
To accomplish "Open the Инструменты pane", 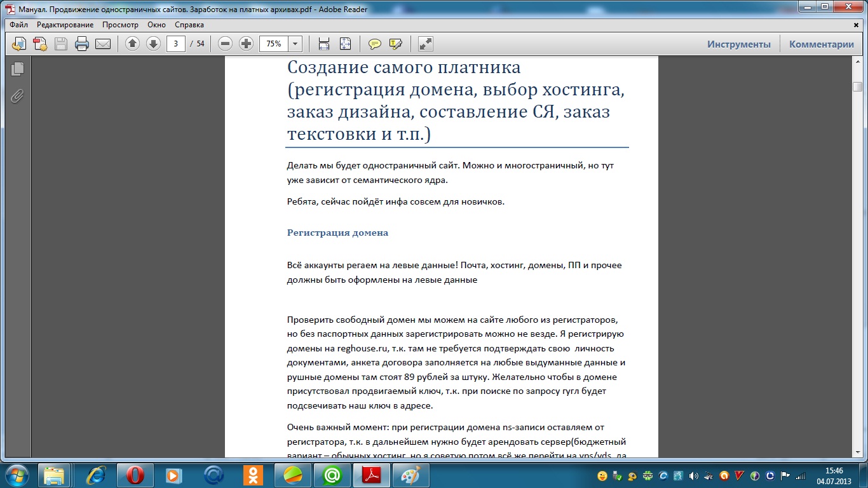I will tap(739, 44).
